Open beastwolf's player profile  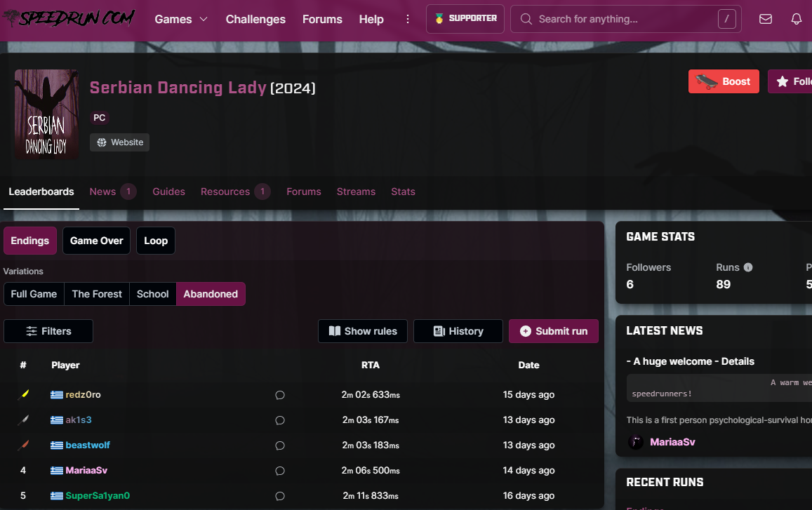pyautogui.click(x=88, y=445)
